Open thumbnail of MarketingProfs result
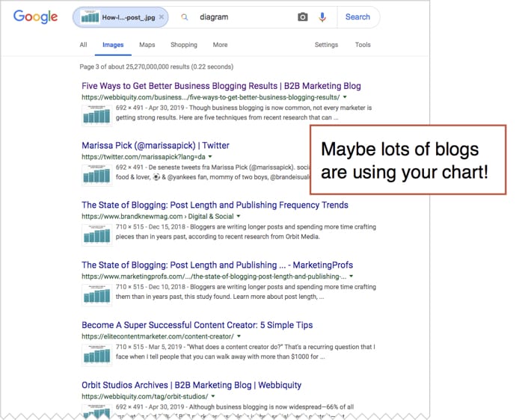531x420 pixels. [x=97, y=294]
